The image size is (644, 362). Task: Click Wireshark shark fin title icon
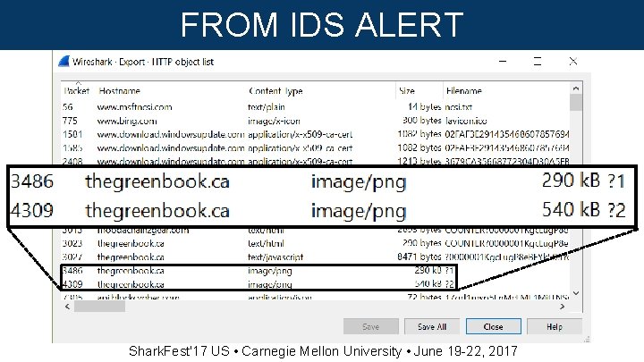pyautogui.click(x=64, y=62)
